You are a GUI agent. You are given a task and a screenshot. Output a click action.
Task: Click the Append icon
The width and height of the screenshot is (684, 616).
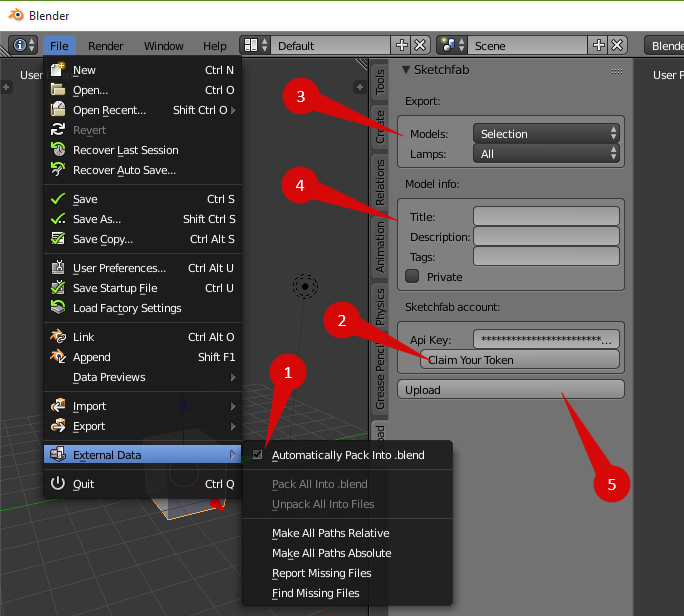[x=58, y=357]
